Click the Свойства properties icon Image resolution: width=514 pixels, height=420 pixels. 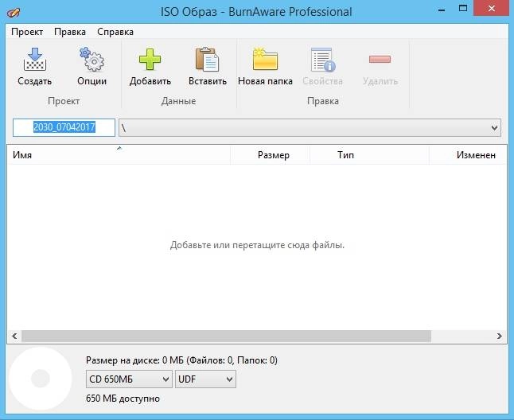[323, 60]
